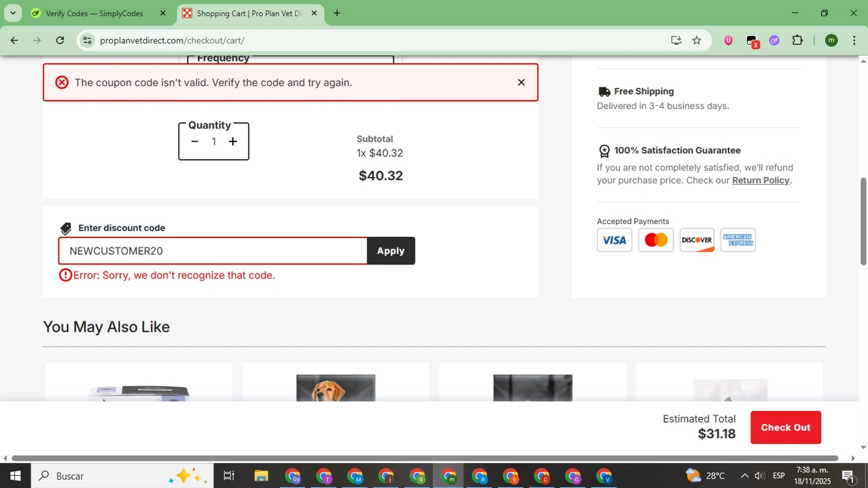Bookmark this page with the star

[x=697, y=40]
